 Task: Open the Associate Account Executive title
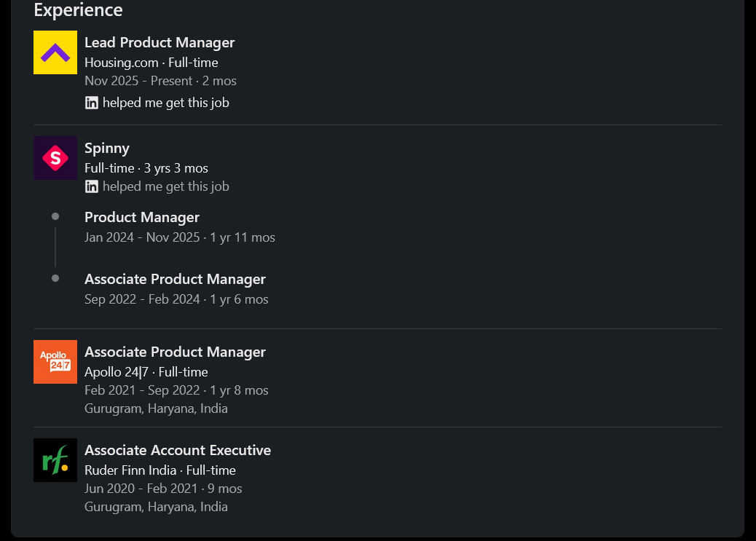(x=178, y=450)
